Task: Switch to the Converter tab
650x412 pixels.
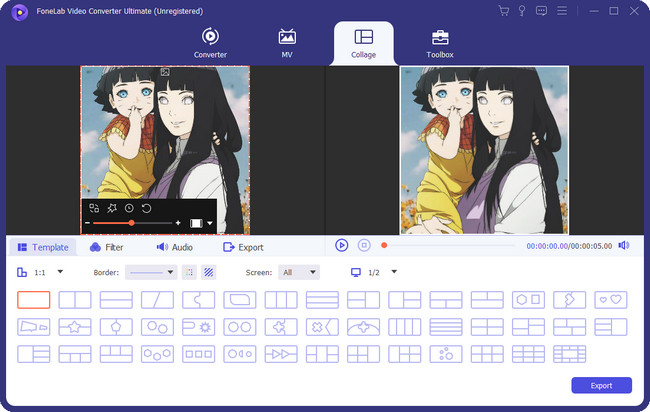Action: pyautogui.click(x=210, y=43)
